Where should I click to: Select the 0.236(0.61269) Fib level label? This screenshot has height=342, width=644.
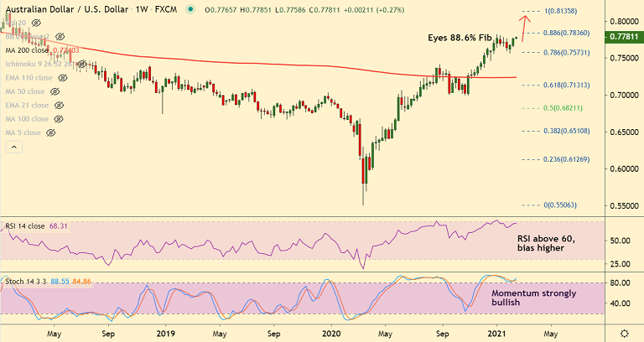pyautogui.click(x=566, y=159)
